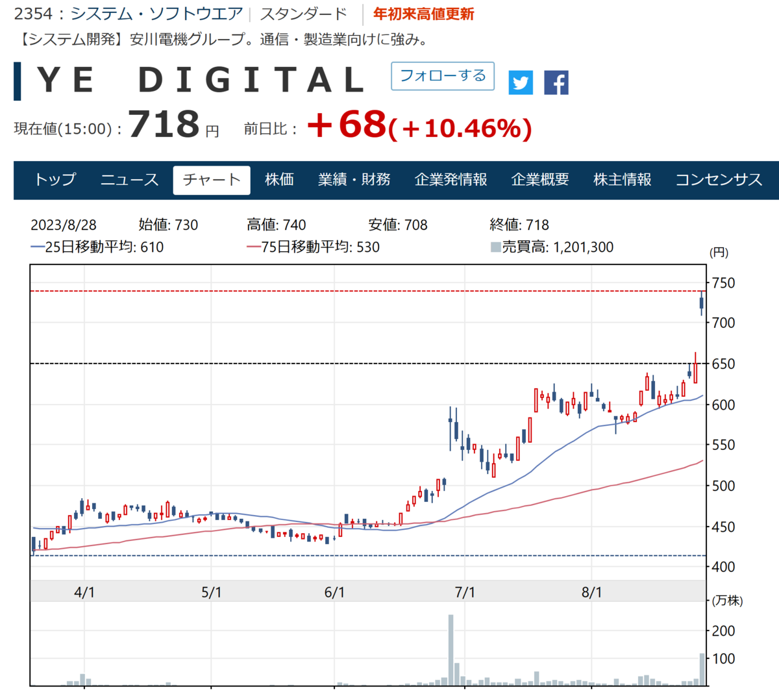Viewport: 779px width, 700px height.
Task: Click 75日移動平均: 530 legend
Action: 314,247
